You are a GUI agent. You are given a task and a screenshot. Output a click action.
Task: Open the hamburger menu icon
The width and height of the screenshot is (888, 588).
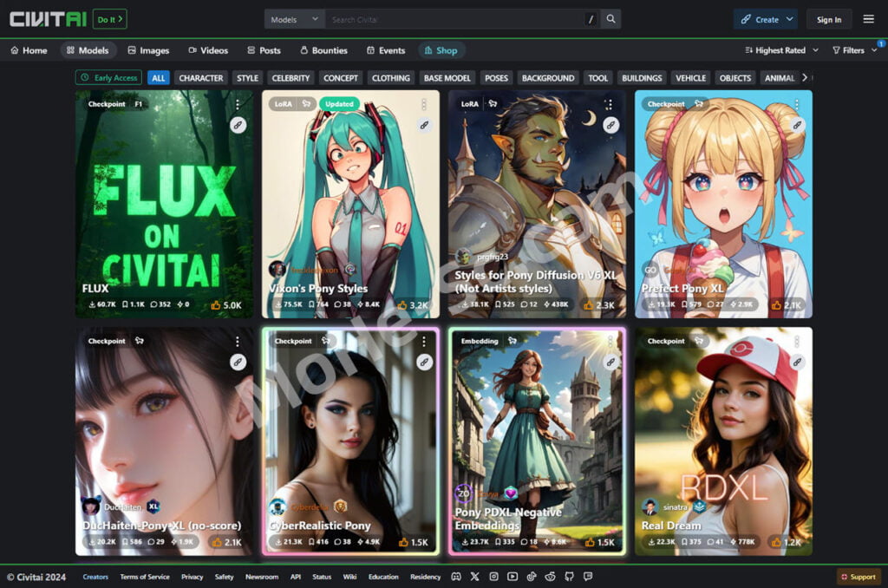(x=868, y=19)
